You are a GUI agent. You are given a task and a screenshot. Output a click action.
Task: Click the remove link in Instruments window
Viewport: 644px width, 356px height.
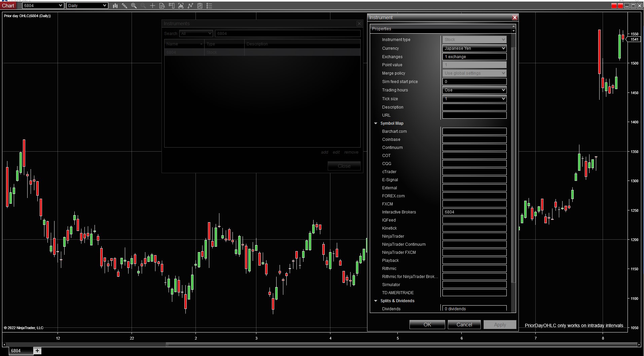[x=351, y=152]
